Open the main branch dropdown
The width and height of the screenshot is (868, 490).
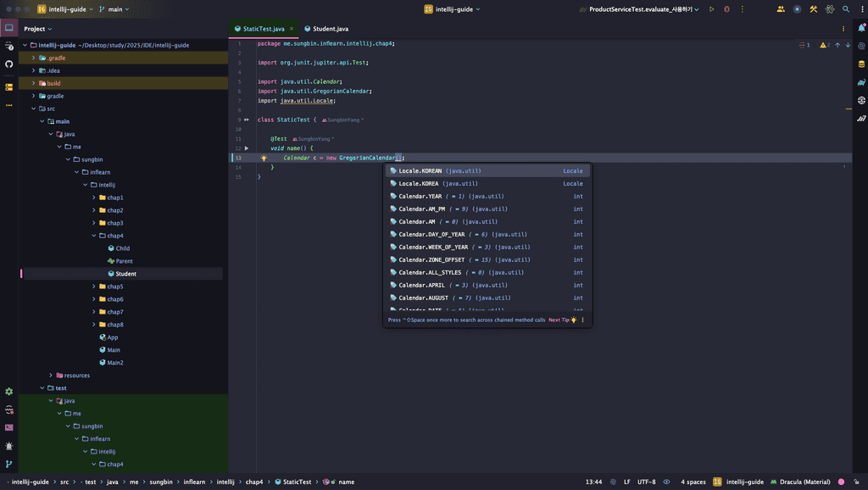114,9
